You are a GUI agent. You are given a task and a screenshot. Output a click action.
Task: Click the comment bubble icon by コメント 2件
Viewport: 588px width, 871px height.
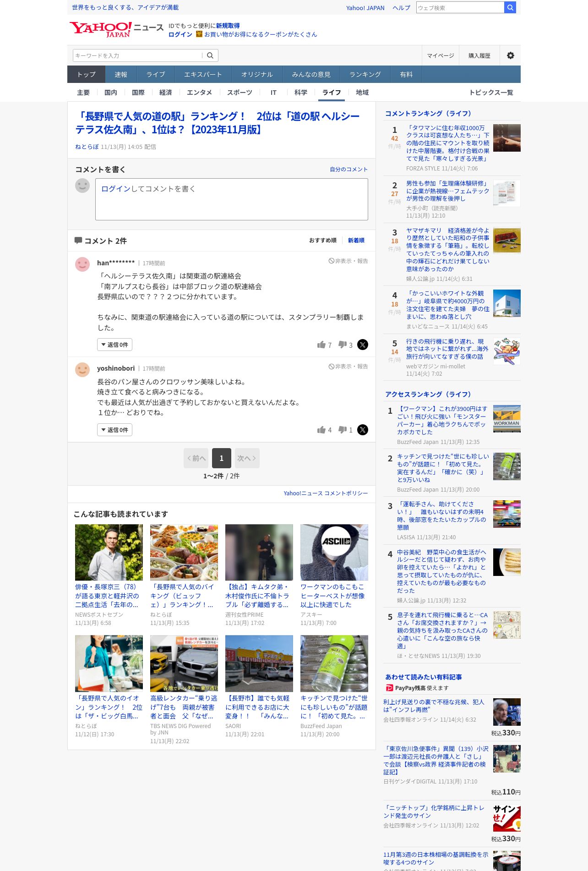[78, 241]
